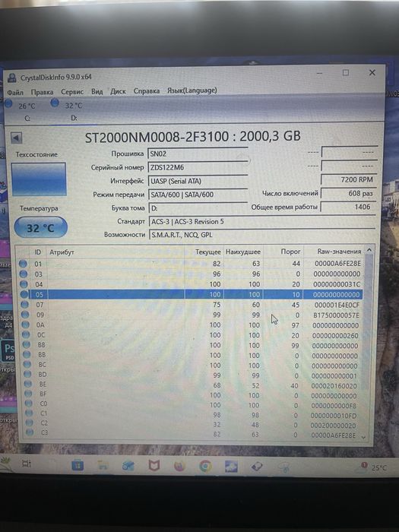Image resolution: width=399 pixels, height=532 pixels.
Task: Click the Текущее column header
Action: pos(207,252)
